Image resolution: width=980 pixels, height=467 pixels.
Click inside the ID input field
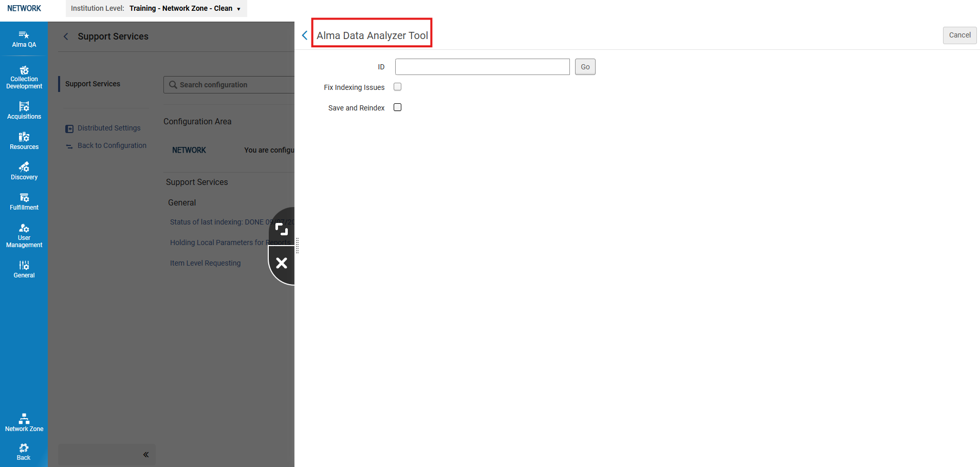pyautogui.click(x=482, y=67)
